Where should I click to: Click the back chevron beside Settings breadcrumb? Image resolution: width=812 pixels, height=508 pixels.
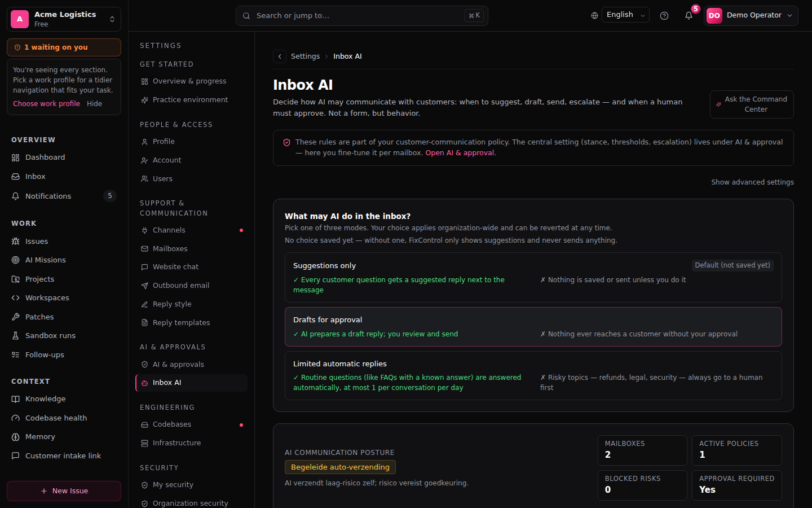coord(280,56)
